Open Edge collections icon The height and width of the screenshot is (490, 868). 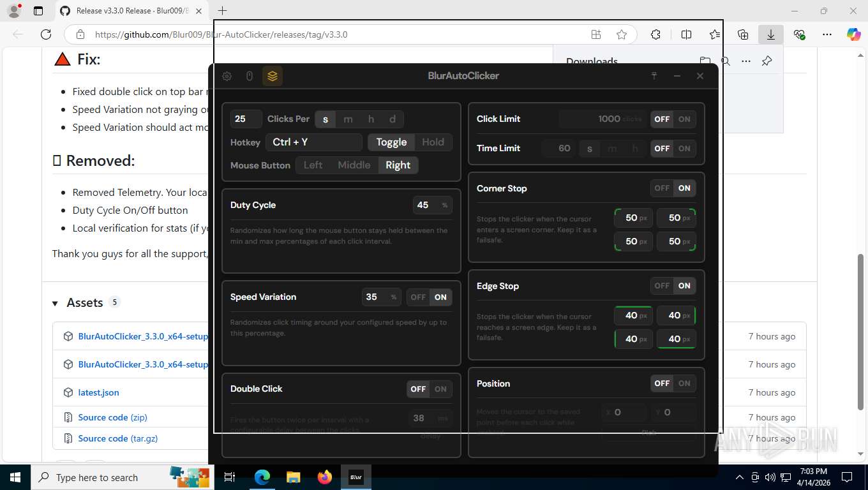pos(743,34)
